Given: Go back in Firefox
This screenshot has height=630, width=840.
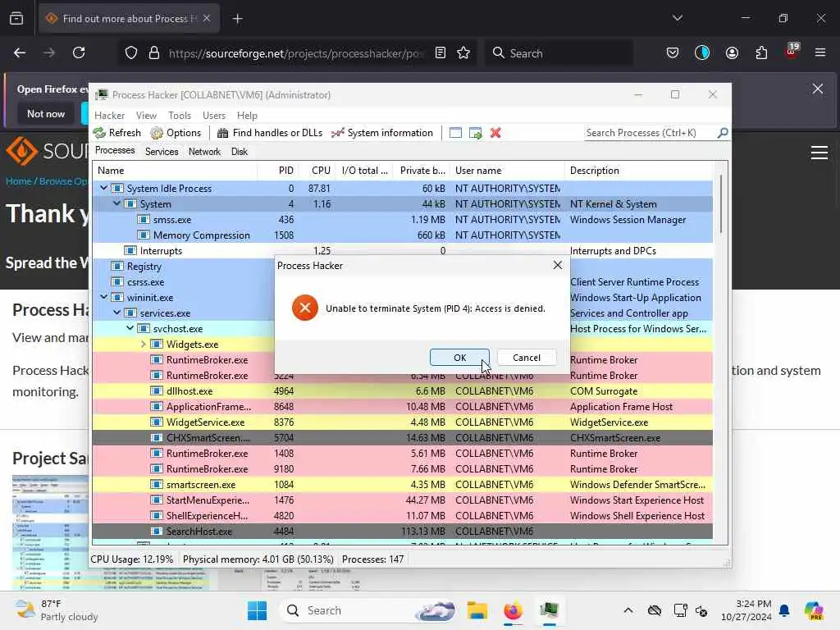Looking at the screenshot, I should tap(20, 52).
